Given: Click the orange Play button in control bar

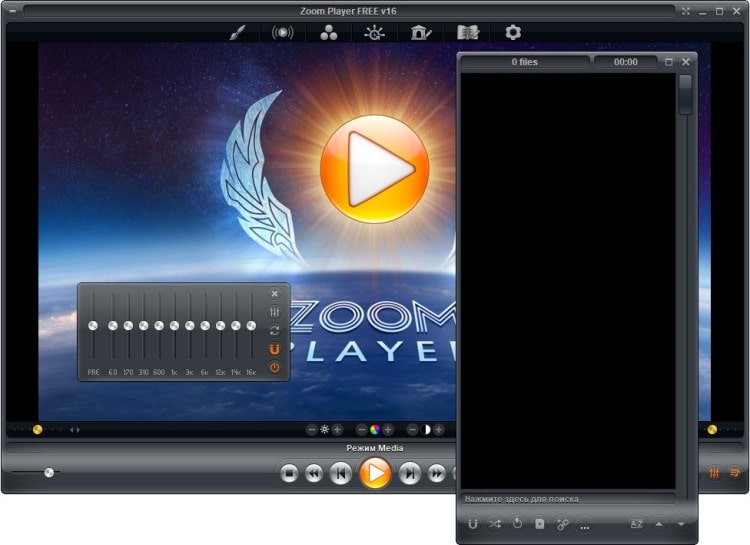Looking at the screenshot, I should coord(375,473).
